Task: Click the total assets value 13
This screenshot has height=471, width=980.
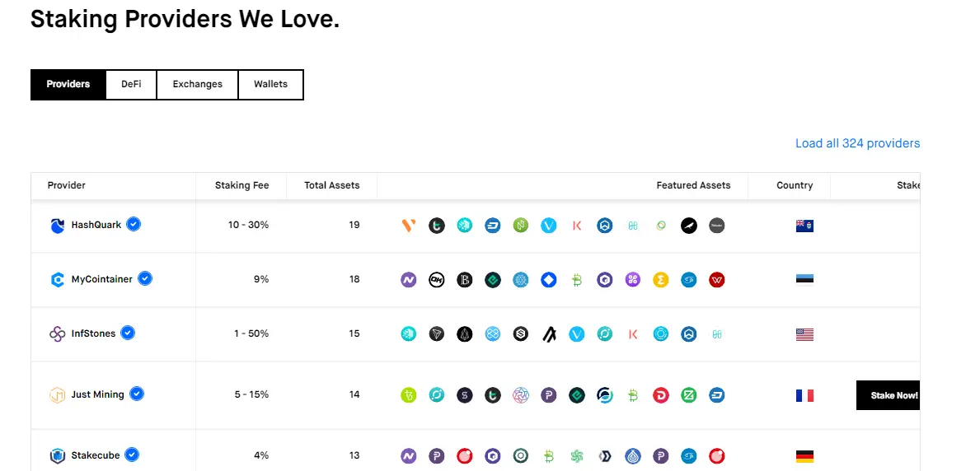Action: 354,455
